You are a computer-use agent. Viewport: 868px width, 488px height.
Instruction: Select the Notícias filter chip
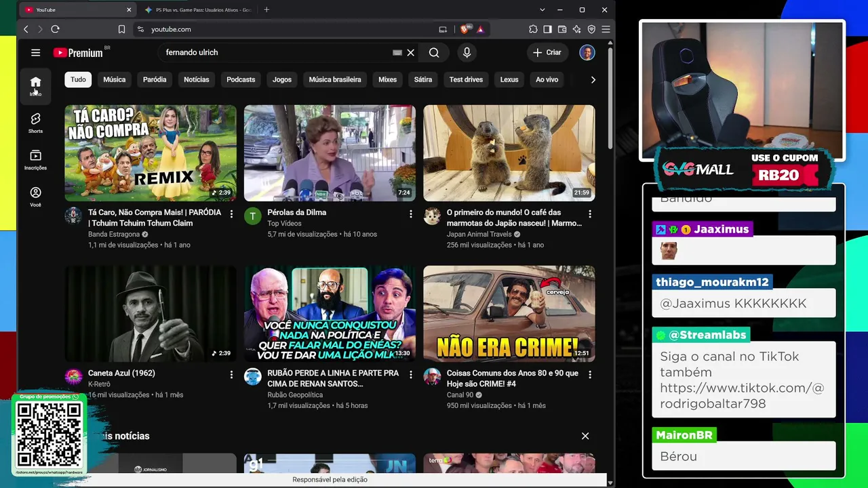[x=197, y=79]
